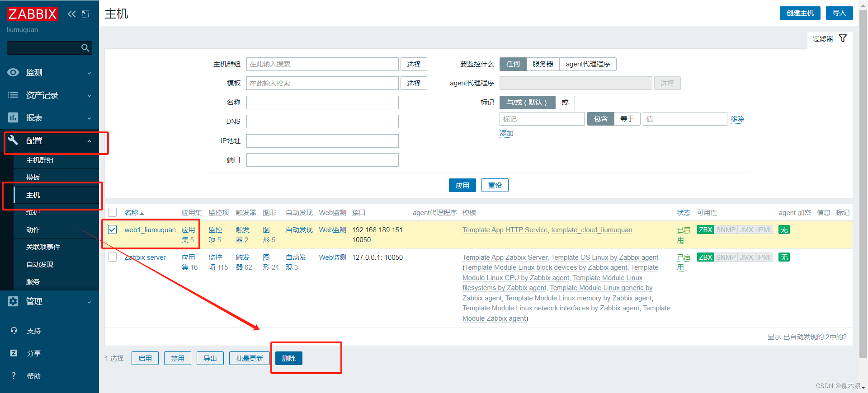The width and height of the screenshot is (868, 393).
Task: Click ZBX availability badge for web1_liumuquan
Action: pyautogui.click(x=705, y=229)
